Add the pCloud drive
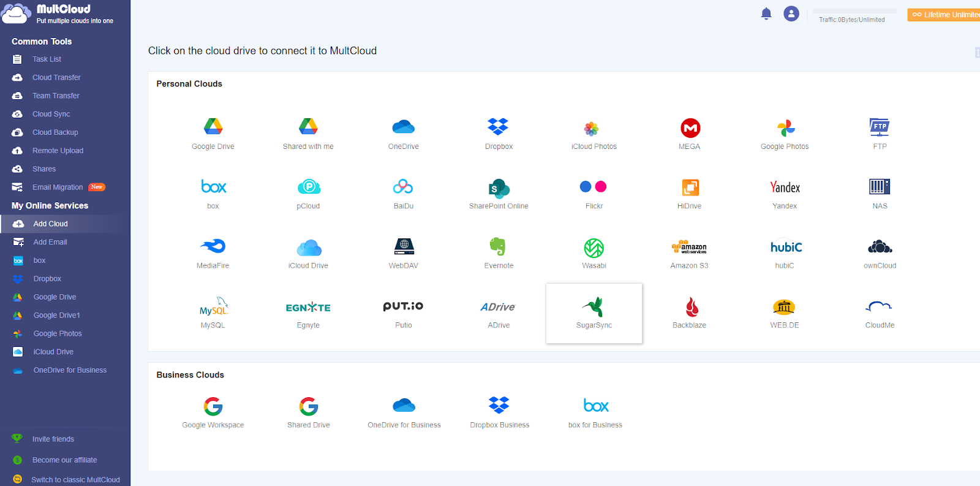Viewport: 980px width, 486px height. (x=309, y=187)
